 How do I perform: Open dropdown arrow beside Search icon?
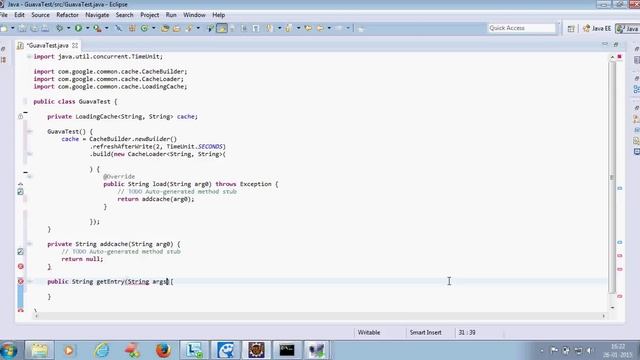click(198, 28)
